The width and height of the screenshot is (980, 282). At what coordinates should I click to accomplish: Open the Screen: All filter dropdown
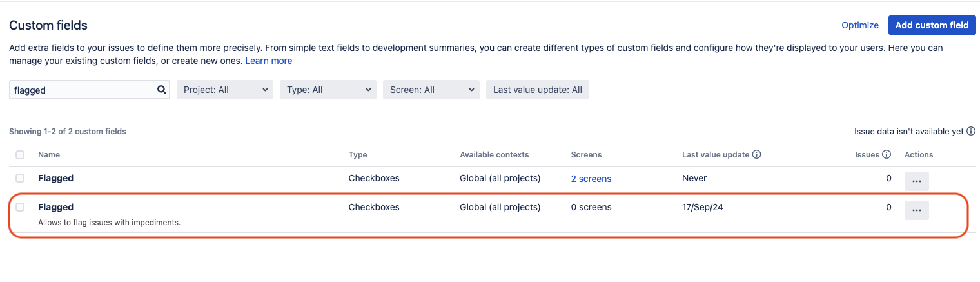[431, 90]
